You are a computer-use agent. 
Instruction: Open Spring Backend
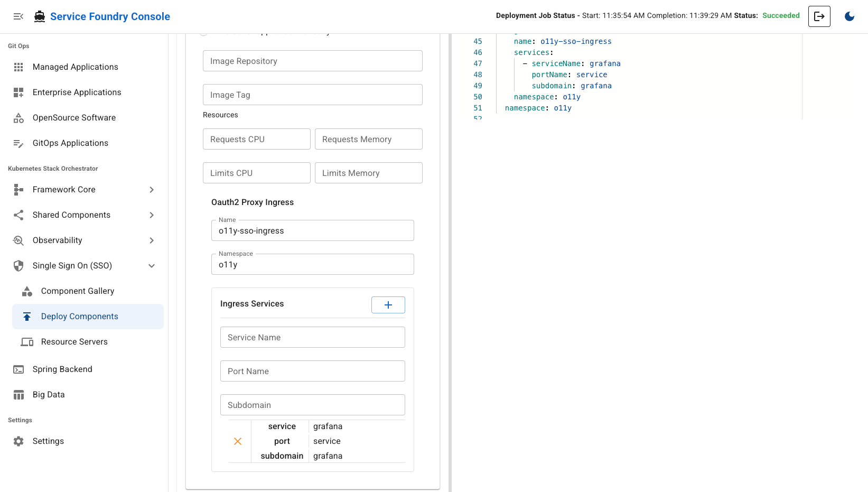tap(62, 369)
